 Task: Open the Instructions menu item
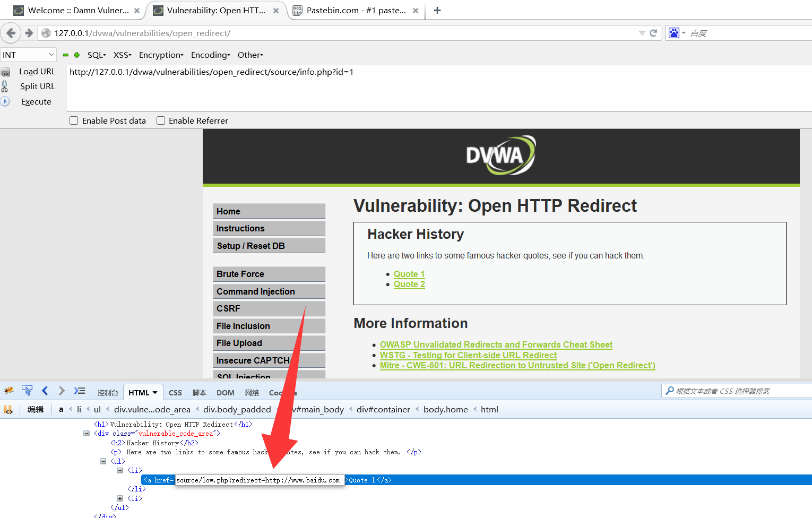[x=269, y=228]
